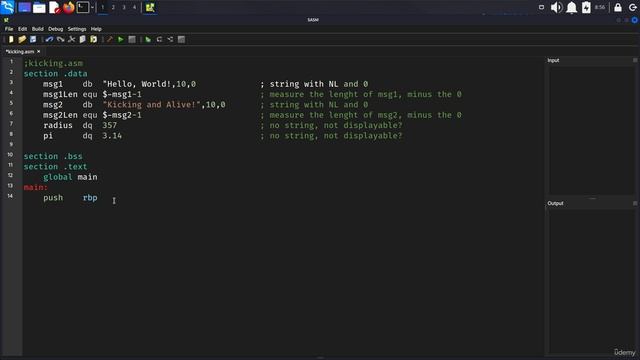Select the SASM window button in the taskbar
This screenshot has height=360, width=640.
click(150, 7)
